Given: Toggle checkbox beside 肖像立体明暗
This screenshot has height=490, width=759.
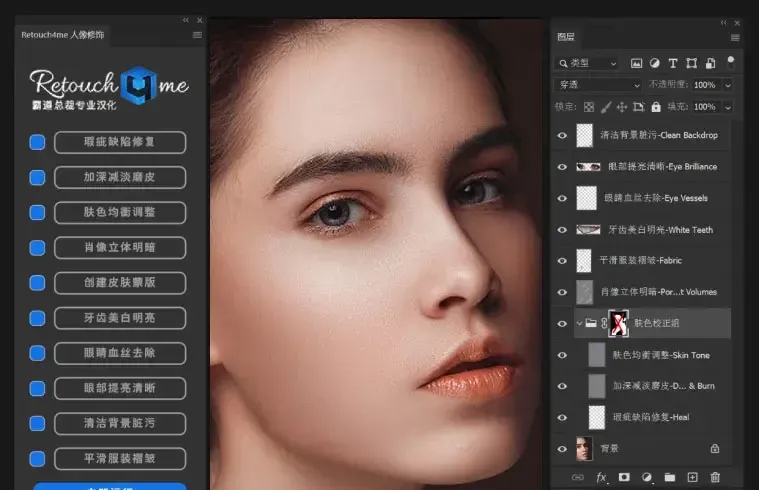Looking at the screenshot, I should tap(37, 248).
